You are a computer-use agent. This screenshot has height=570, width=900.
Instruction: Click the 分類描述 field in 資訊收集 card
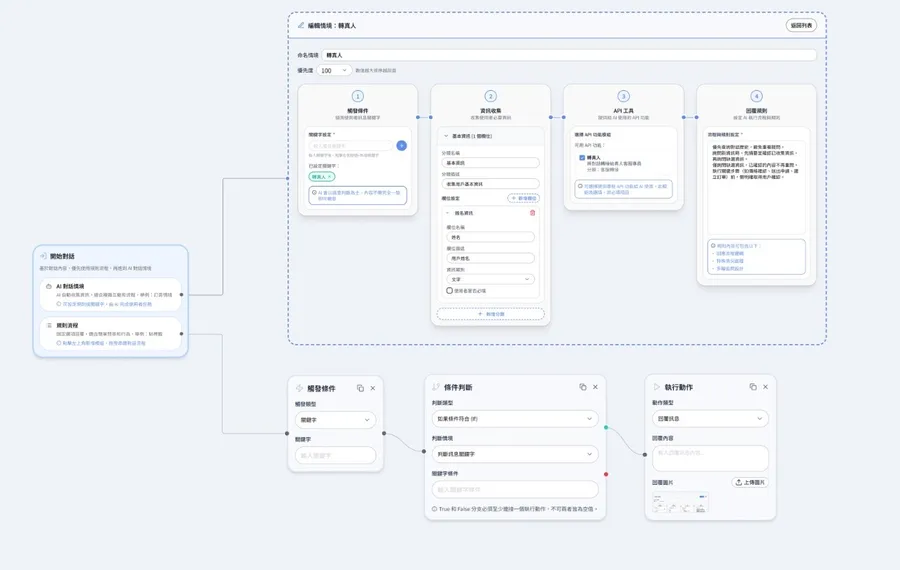(490, 184)
